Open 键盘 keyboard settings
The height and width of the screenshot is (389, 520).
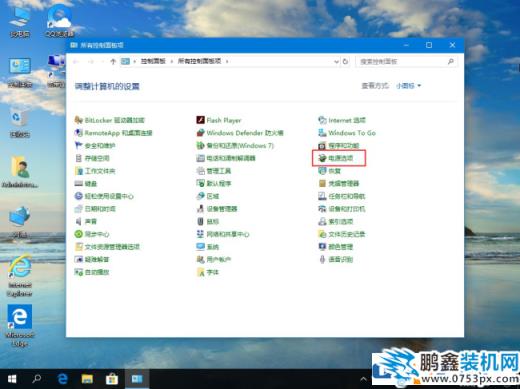point(86,184)
